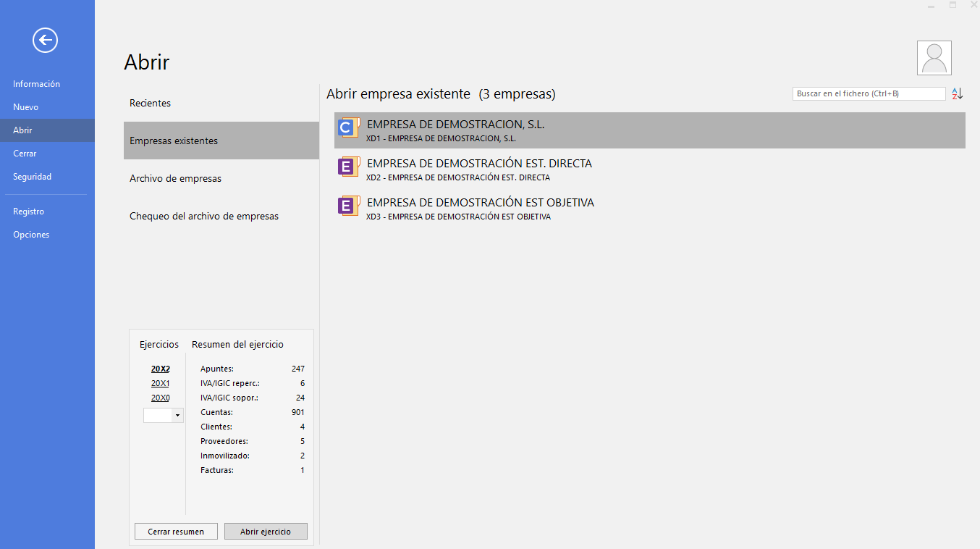
Task: Select fiscal year 20X0 link
Action: click(160, 398)
